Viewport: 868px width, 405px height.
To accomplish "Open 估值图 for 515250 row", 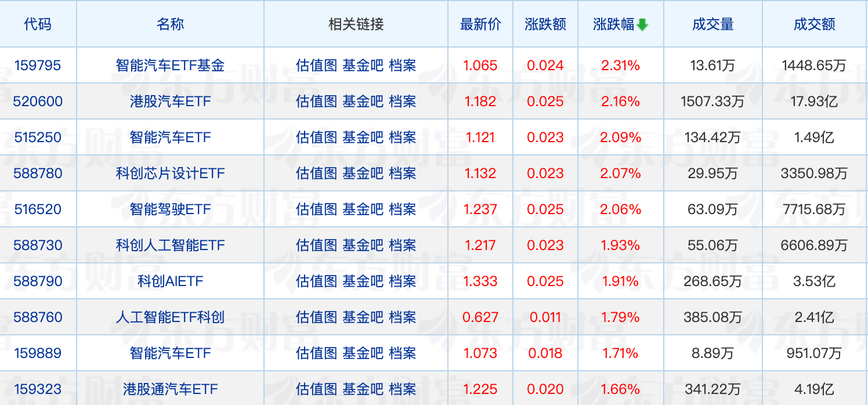I will coord(316,138).
